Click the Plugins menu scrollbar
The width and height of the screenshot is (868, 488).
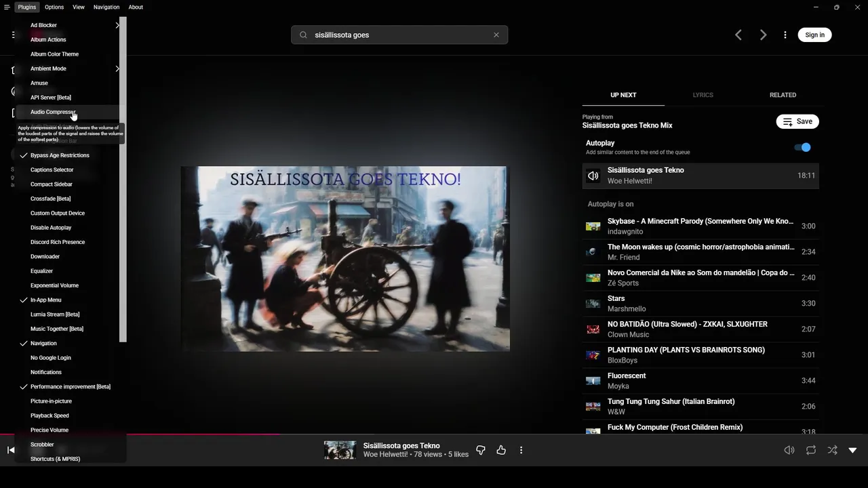pyautogui.click(x=123, y=180)
